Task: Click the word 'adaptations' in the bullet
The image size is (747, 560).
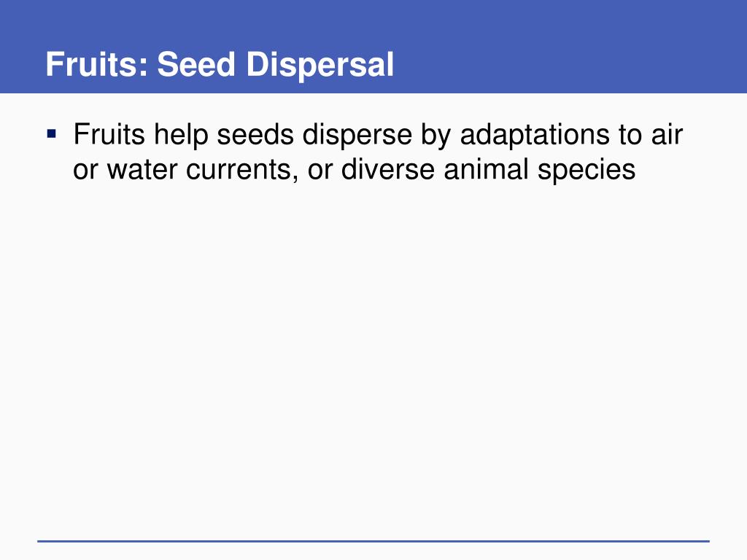Action: coord(535,135)
